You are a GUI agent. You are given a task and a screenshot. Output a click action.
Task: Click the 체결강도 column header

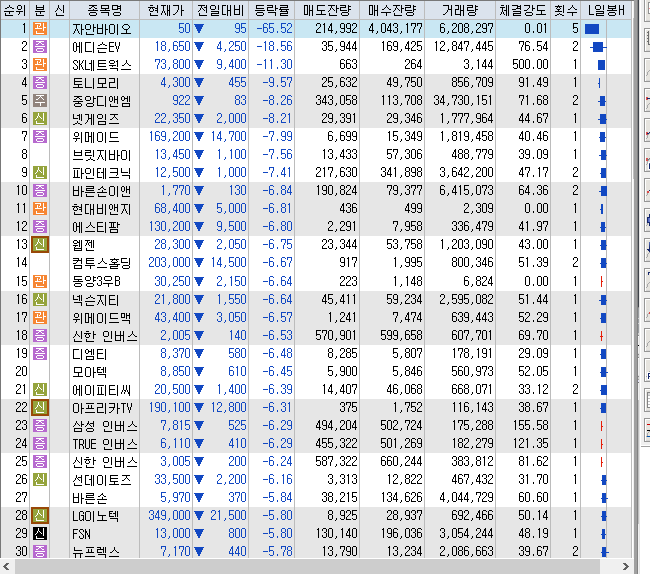point(523,10)
